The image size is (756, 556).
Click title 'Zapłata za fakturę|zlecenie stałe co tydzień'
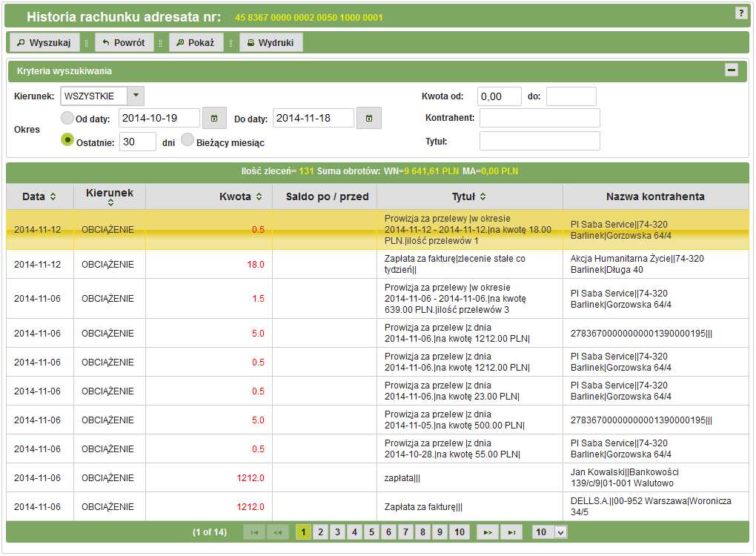(454, 264)
